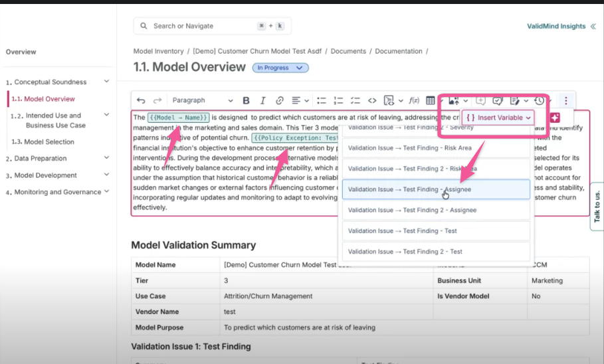
Task: Toggle italic formatting
Action: tap(262, 100)
